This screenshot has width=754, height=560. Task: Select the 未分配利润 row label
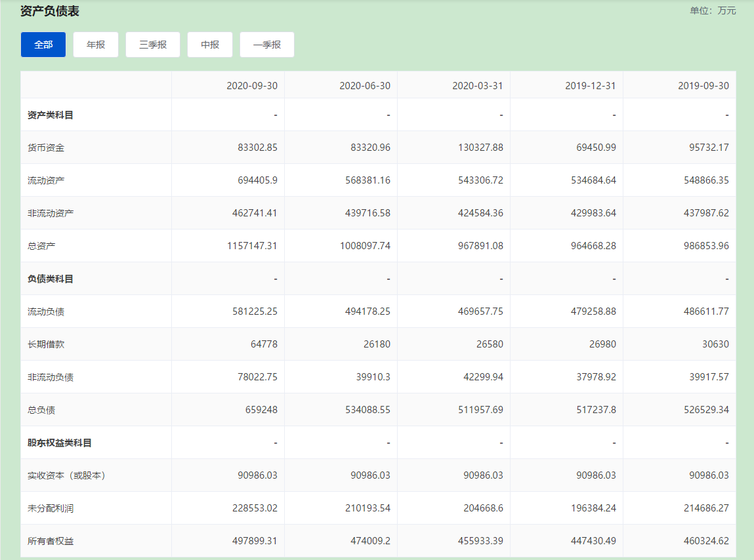click(x=51, y=508)
